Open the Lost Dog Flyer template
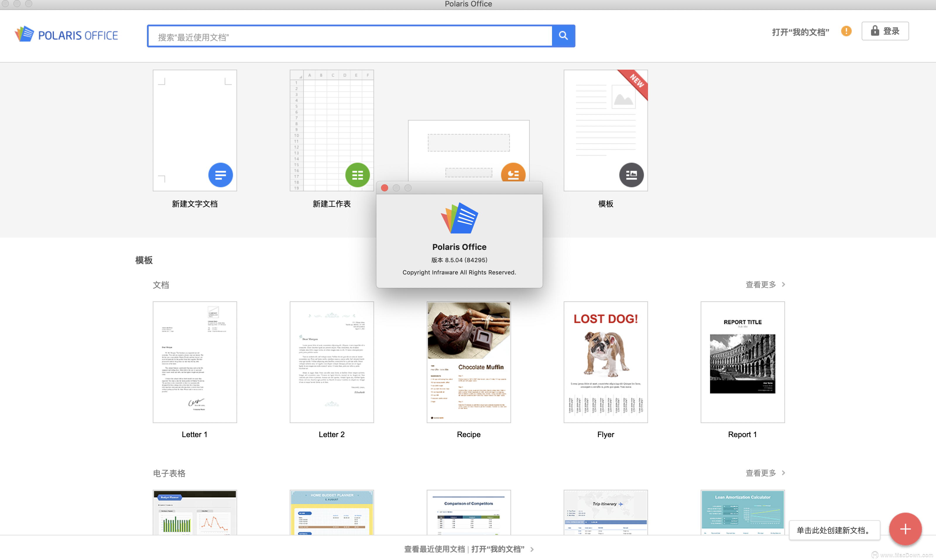 point(606,362)
